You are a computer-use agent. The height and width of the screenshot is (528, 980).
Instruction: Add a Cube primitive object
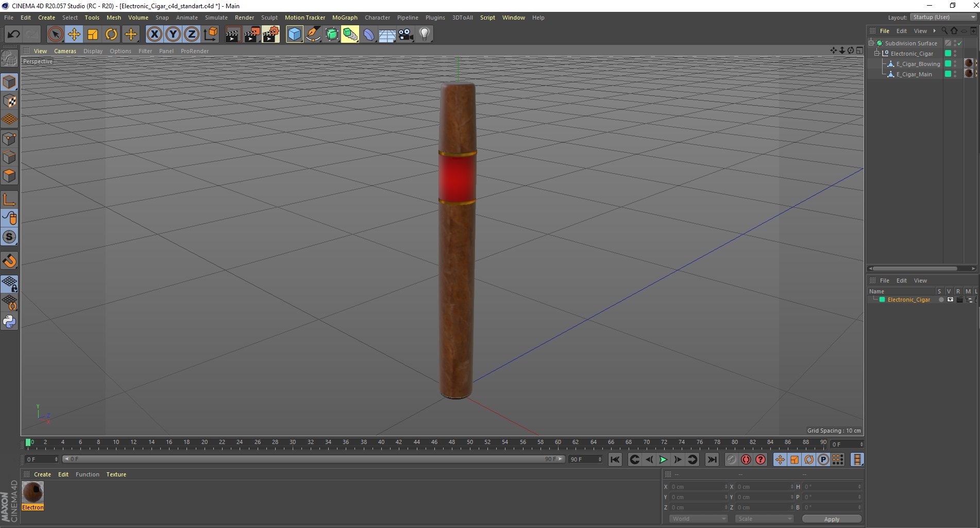pos(294,35)
